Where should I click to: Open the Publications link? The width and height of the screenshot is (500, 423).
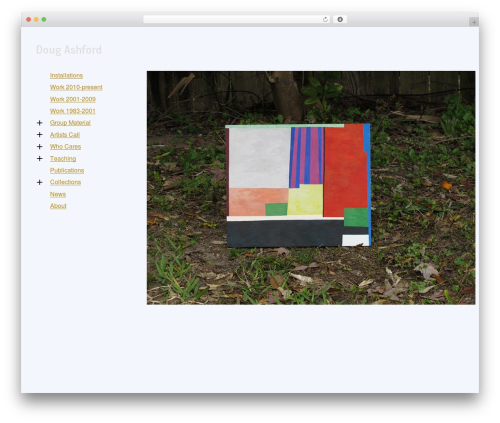pyautogui.click(x=67, y=170)
